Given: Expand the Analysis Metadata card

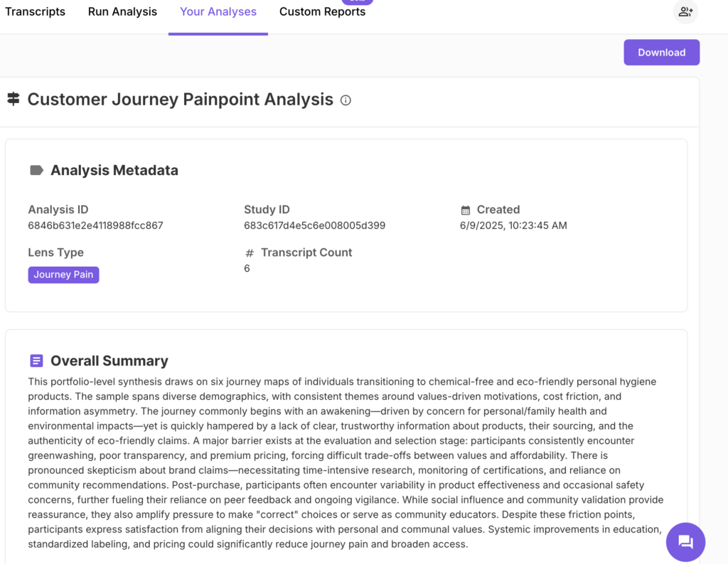Looking at the screenshot, I should point(114,170).
